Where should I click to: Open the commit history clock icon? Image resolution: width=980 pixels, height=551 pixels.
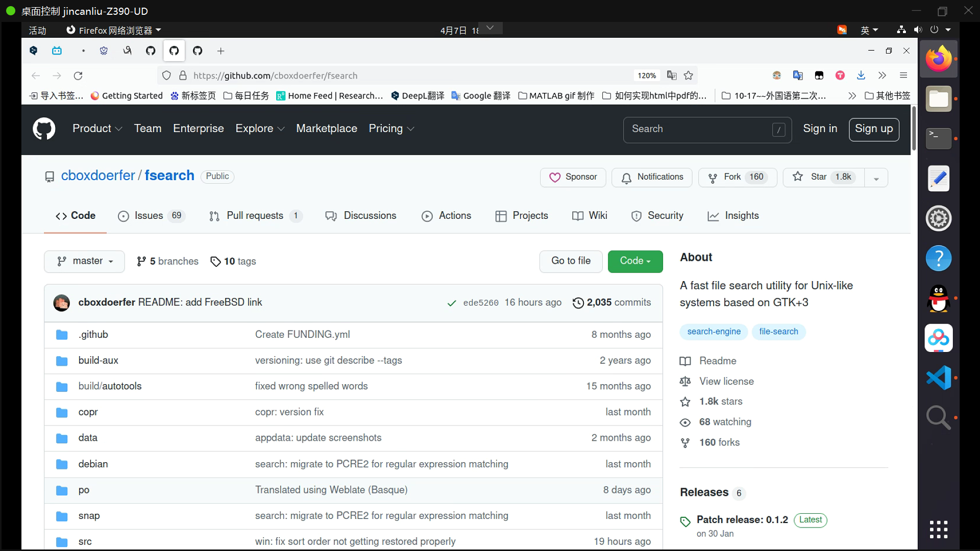tap(578, 303)
